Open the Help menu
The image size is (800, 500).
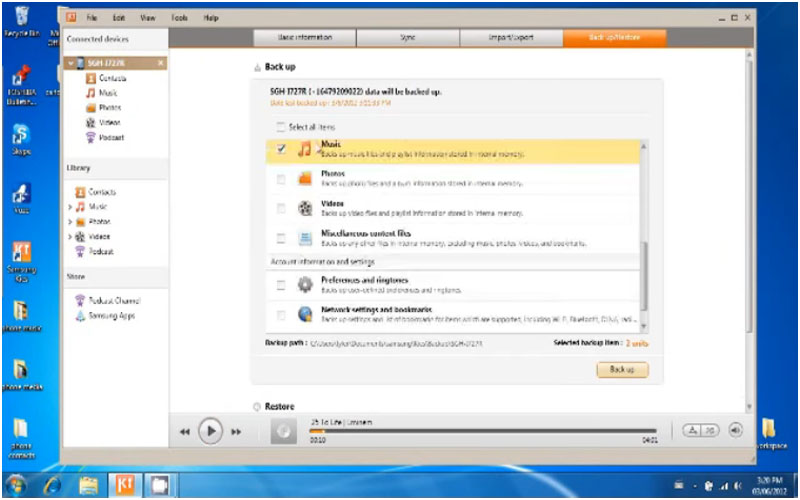click(x=211, y=17)
